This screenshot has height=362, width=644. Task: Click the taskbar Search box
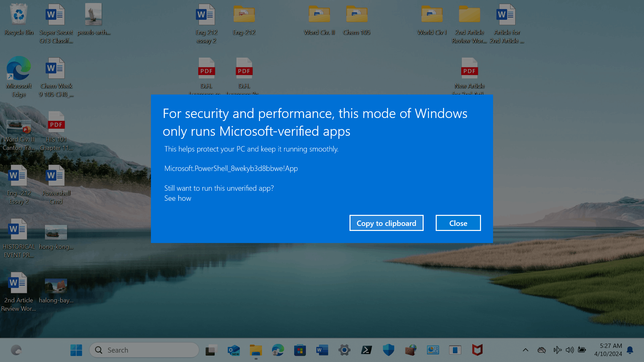(144, 350)
